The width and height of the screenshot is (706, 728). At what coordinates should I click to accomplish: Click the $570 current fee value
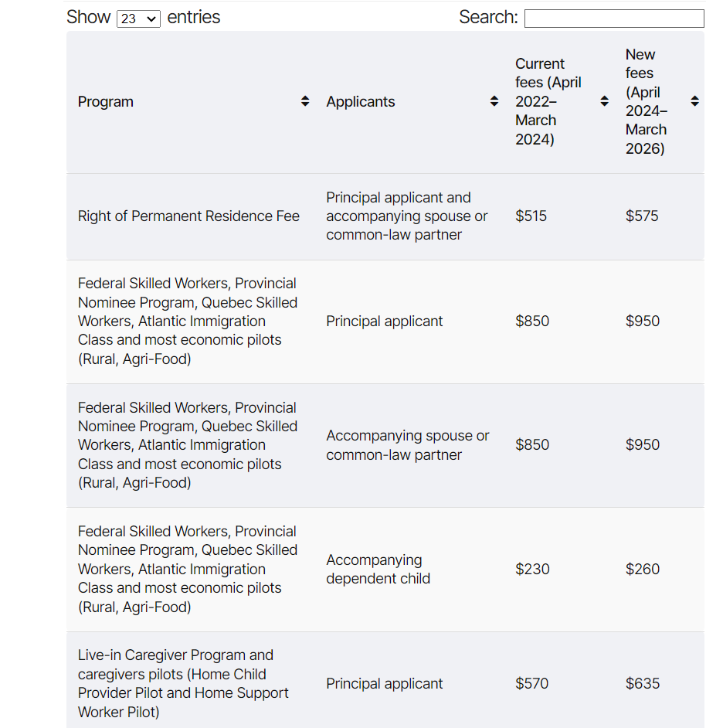click(532, 683)
